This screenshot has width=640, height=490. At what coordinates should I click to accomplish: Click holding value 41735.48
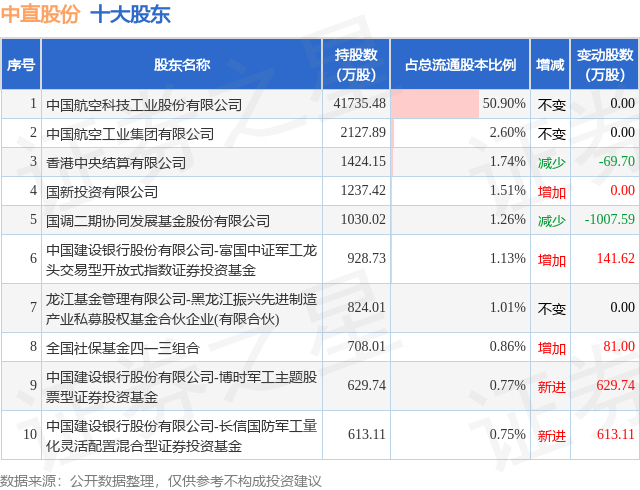pos(360,103)
